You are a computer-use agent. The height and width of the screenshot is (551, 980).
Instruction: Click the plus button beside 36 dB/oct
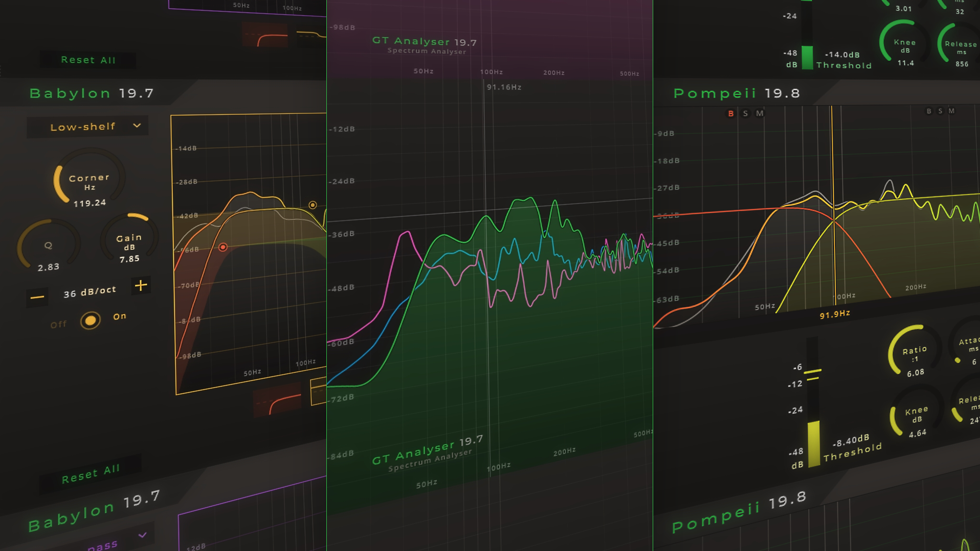point(141,286)
